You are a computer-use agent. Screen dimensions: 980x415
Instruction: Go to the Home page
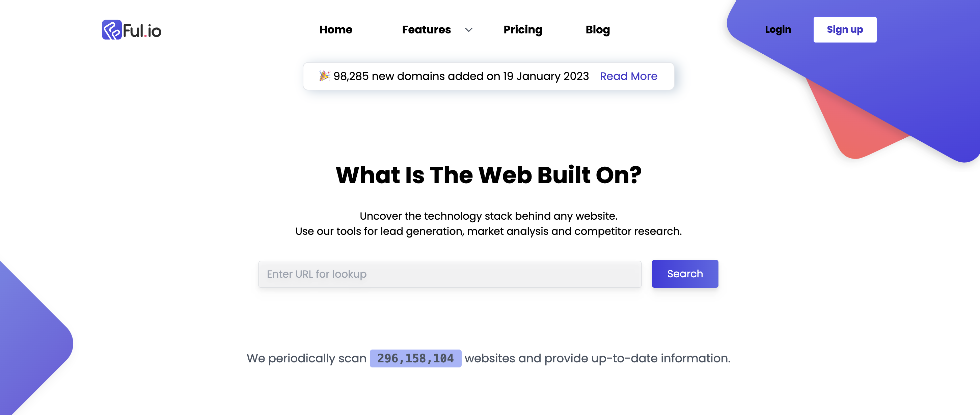335,30
